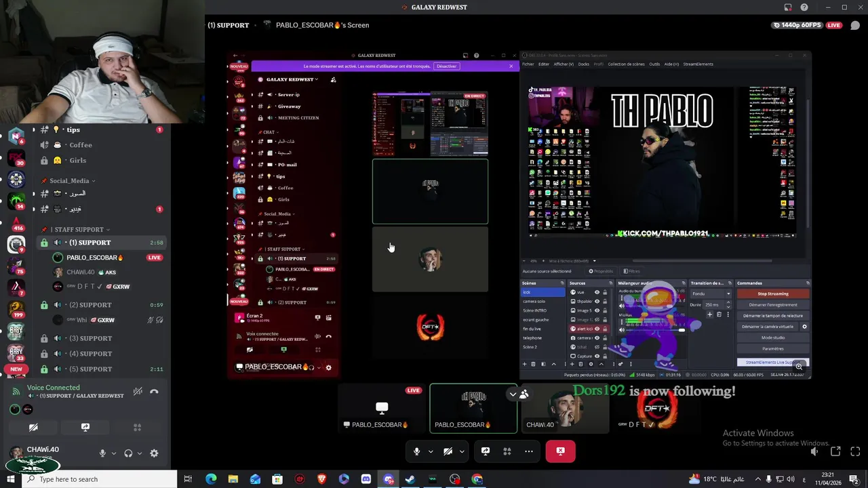This screenshot has height=488, width=868.
Task: Open activities launcher in Voice Connected panel
Action: (137, 428)
